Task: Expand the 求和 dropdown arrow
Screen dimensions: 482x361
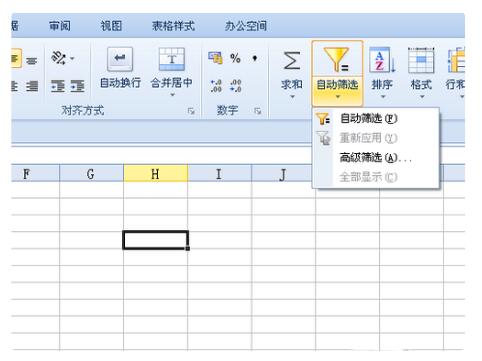Action: (292, 97)
